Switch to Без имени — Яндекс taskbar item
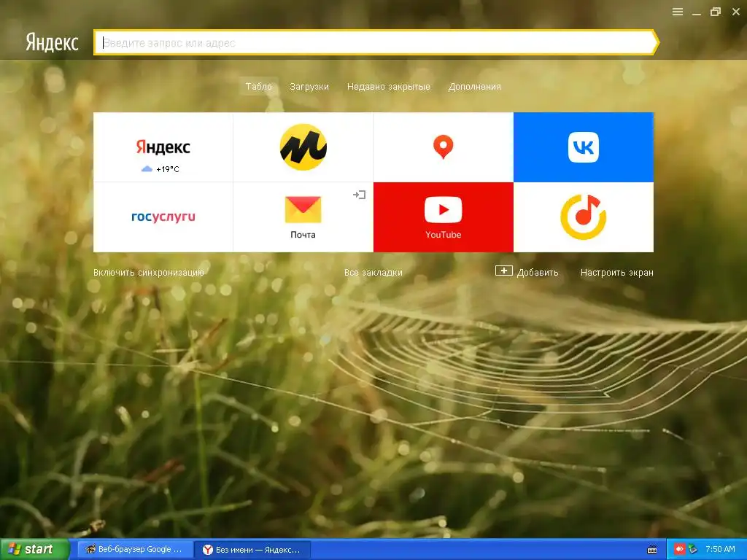 [x=252, y=550]
